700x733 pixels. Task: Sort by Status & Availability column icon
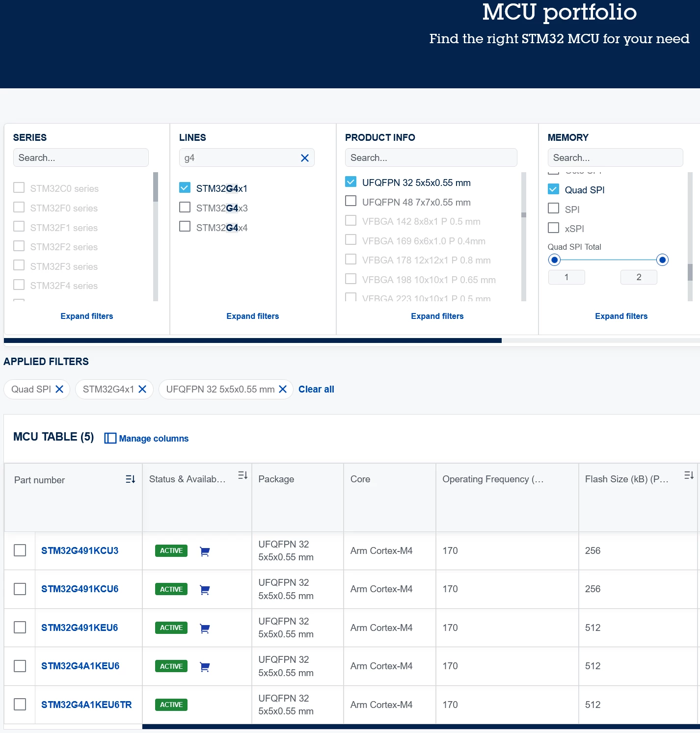click(242, 475)
